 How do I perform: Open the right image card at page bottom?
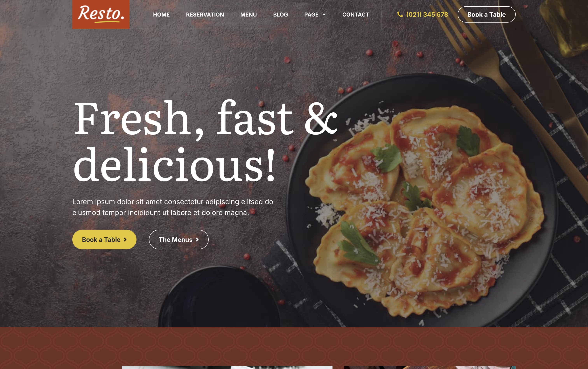coord(430,367)
